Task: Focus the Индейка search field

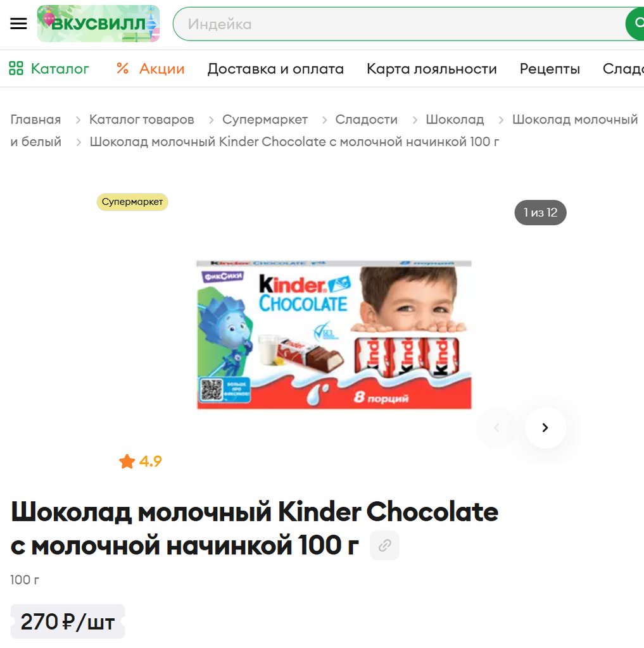Action: (x=399, y=24)
